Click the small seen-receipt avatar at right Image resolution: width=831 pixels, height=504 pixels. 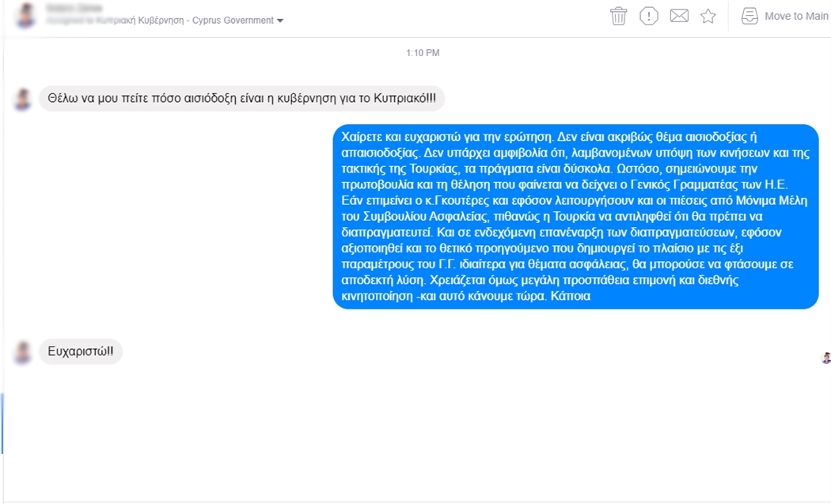[825, 358]
